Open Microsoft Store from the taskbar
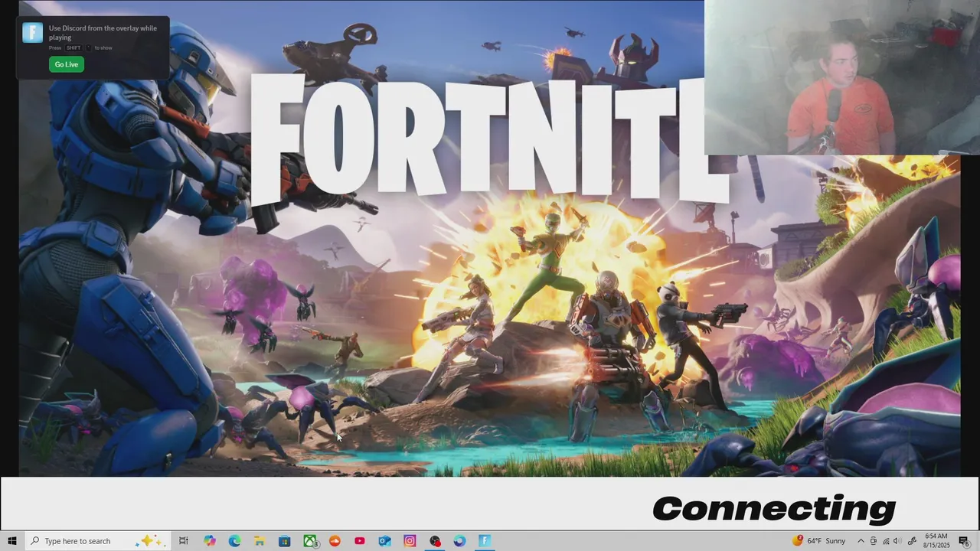 [284, 541]
